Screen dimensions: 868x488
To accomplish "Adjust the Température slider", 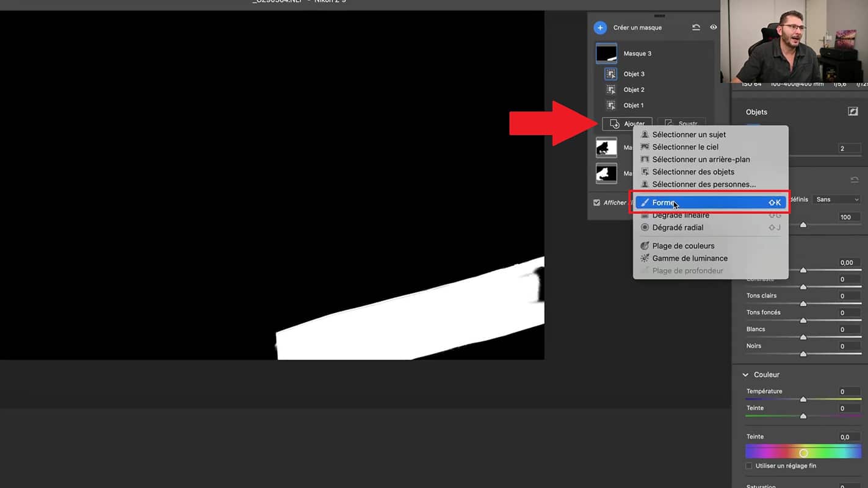I will [x=803, y=400].
